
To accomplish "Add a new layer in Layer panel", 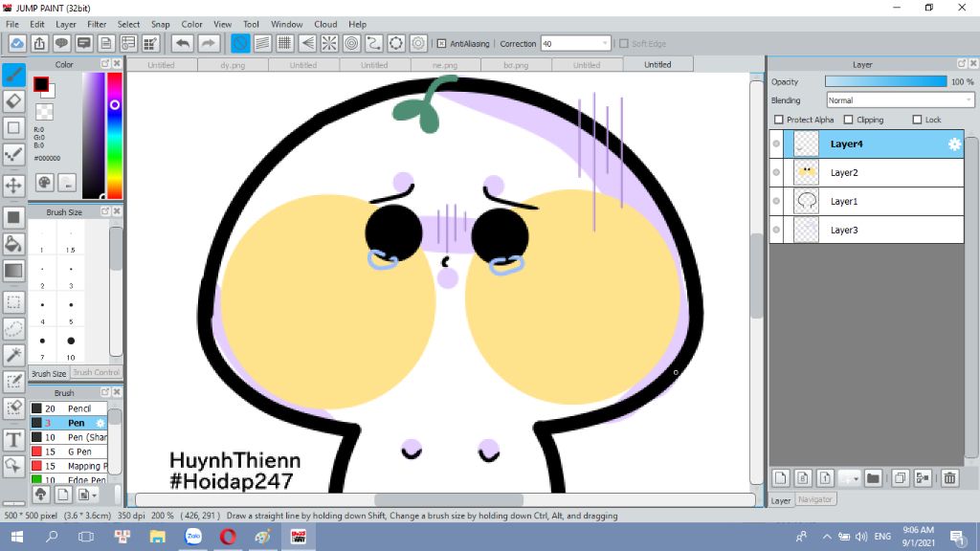I will pos(781,478).
